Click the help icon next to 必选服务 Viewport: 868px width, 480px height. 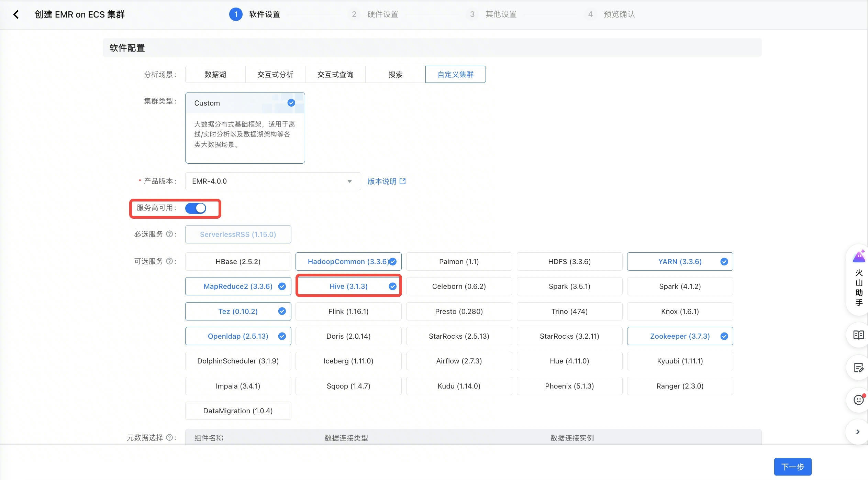tap(169, 234)
